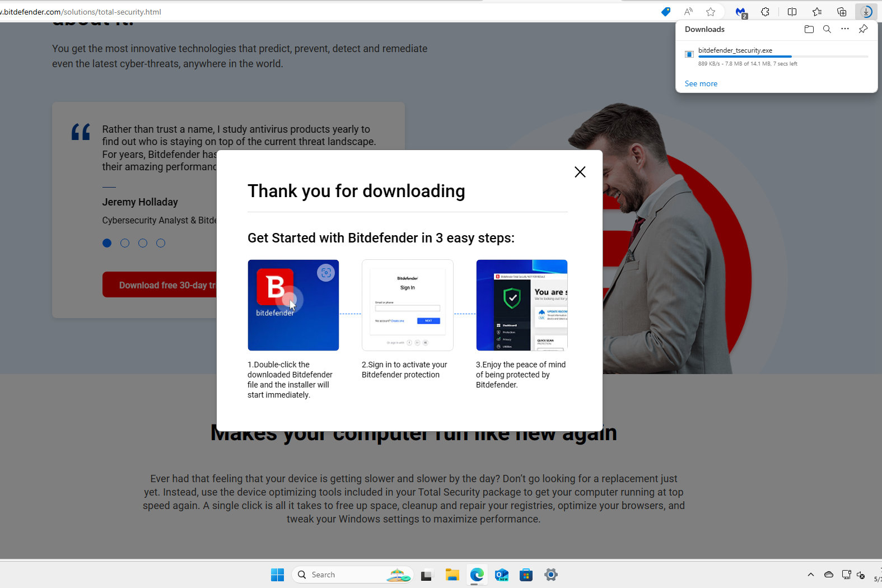Click the download progress bar

coord(783,57)
